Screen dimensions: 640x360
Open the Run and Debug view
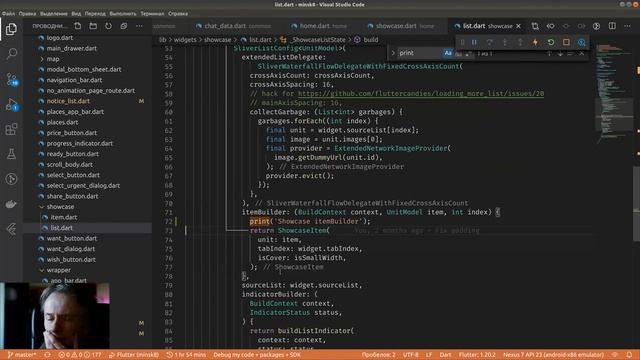11,104
